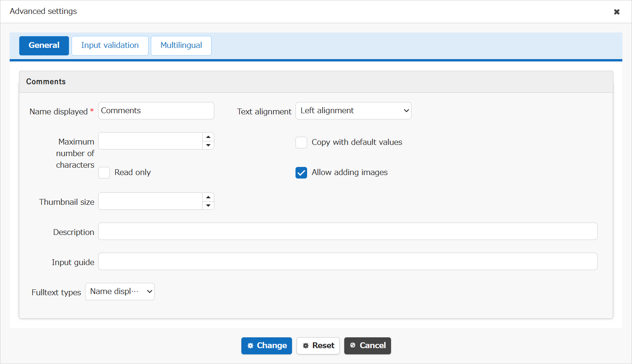Click the Reset button
The image size is (632, 364).
(318, 346)
